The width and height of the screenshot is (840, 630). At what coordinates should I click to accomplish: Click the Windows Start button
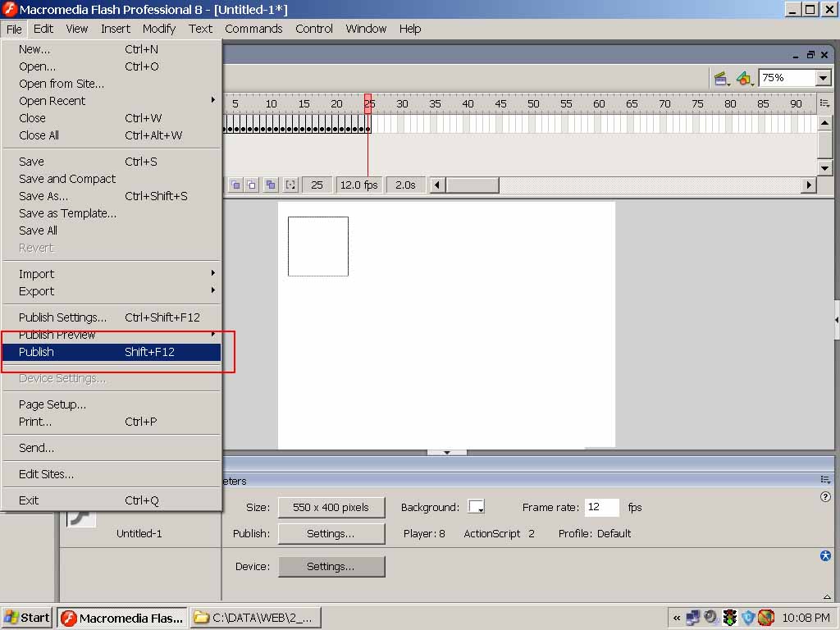pos(27,618)
